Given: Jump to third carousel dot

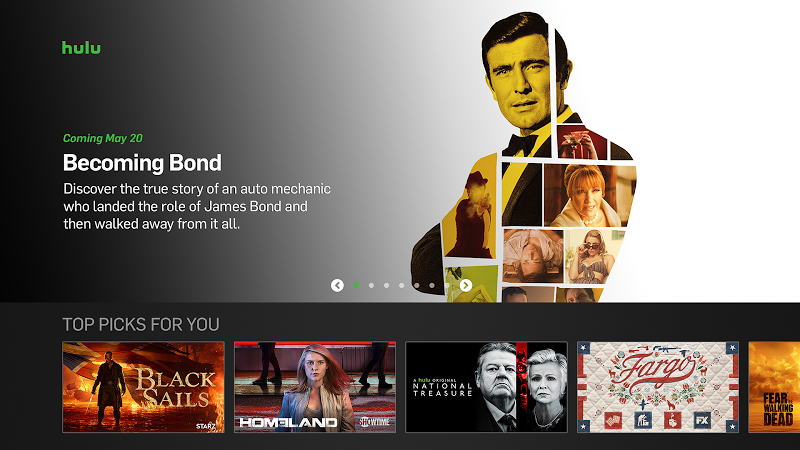Looking at the screenshot, I should coord(387,285).
